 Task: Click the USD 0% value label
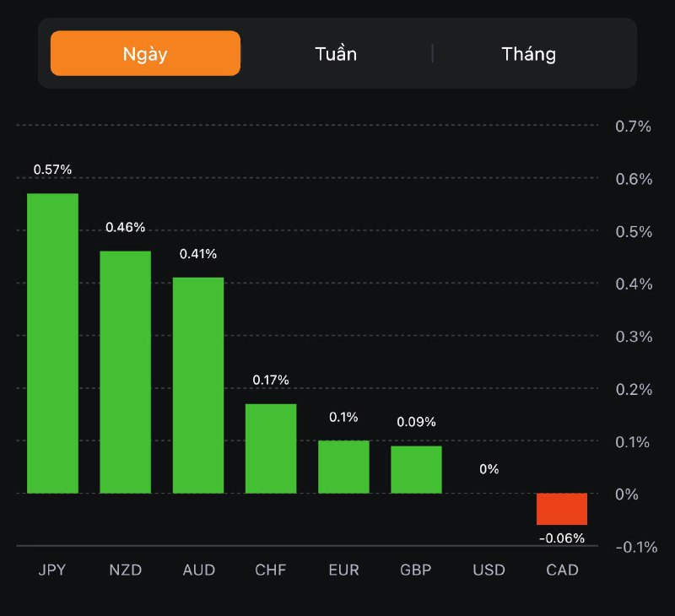click(x=489, y=469)
